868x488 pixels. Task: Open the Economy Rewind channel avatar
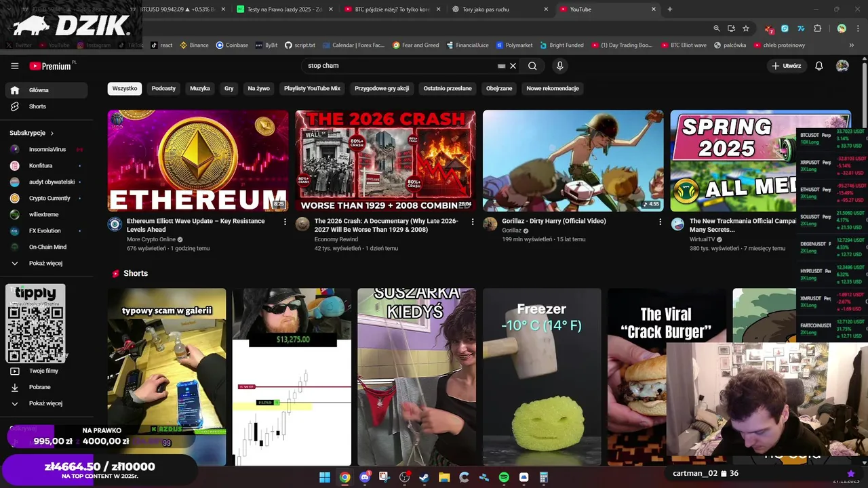click(302, 224)
